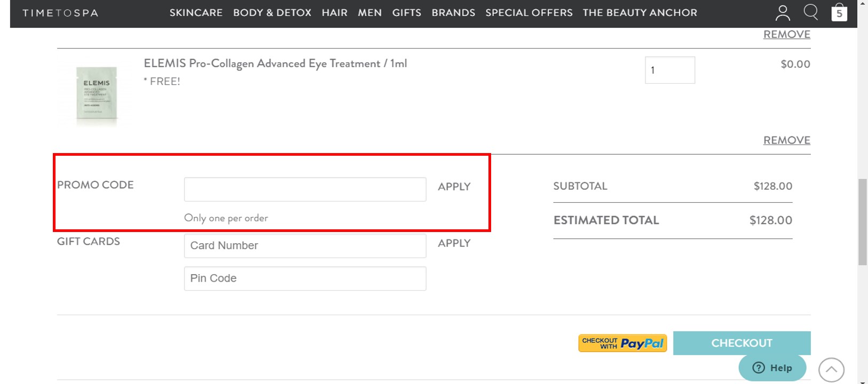Click the '* FREE!' label
Screen dimensions: 868x384
click(162, 82)
